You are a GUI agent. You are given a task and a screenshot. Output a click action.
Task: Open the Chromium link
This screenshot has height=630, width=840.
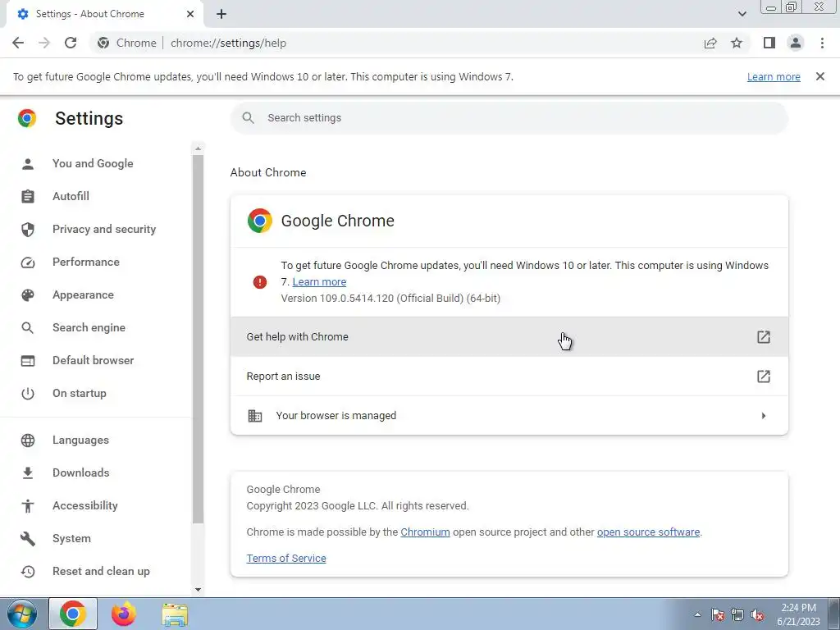(425, 532)
